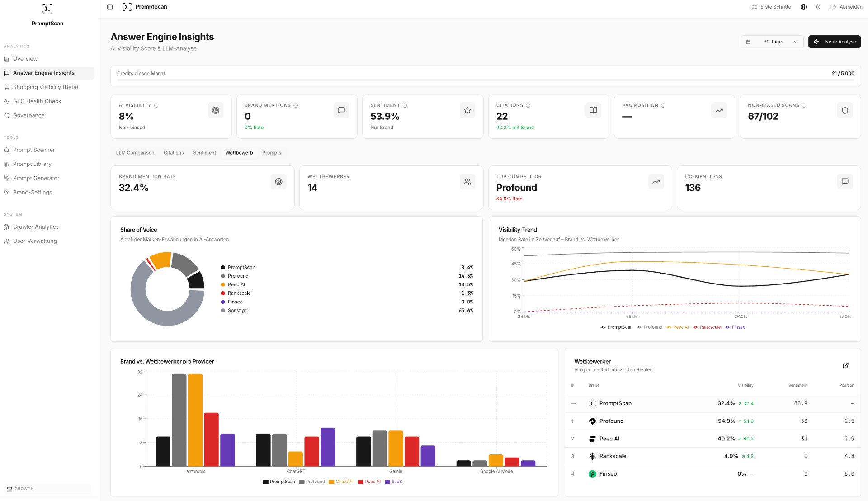Click calendar icon in date range selector

pos(748,42)
